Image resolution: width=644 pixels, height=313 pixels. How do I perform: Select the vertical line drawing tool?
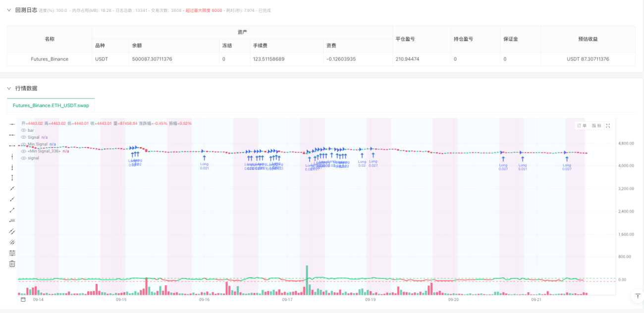[x=12, y=156]
